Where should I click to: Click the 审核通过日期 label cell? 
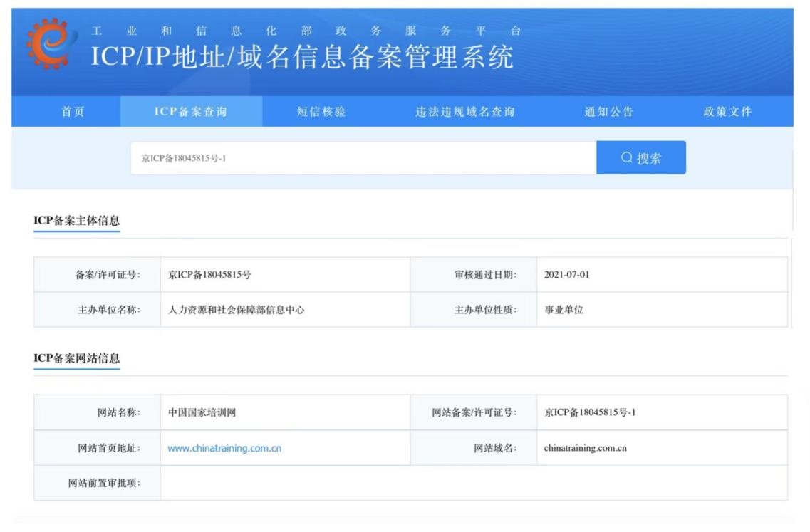(x=474, y=275)
